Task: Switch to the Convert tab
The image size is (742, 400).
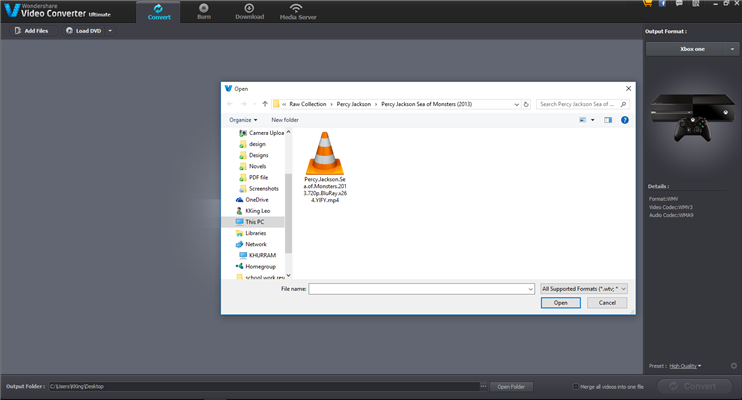Action: tap(159, 12)
